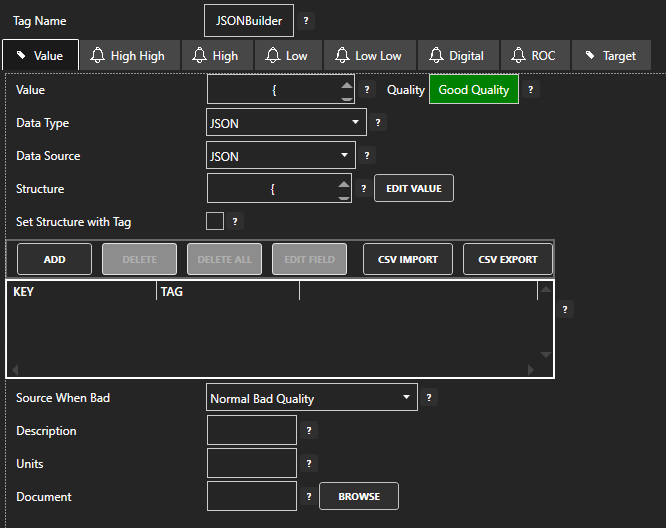Click the help icon next to Tag Name
Image resolution: width=666 pixels, height=528 pixels.
(306, 20)
